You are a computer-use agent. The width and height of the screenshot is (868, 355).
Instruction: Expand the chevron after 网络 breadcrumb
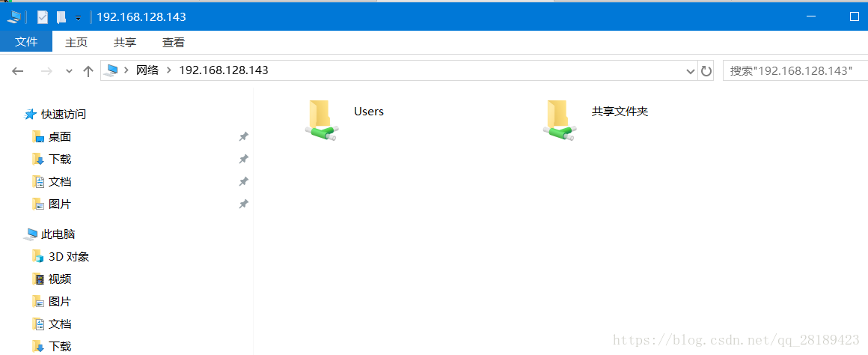(x=169, y=70)
